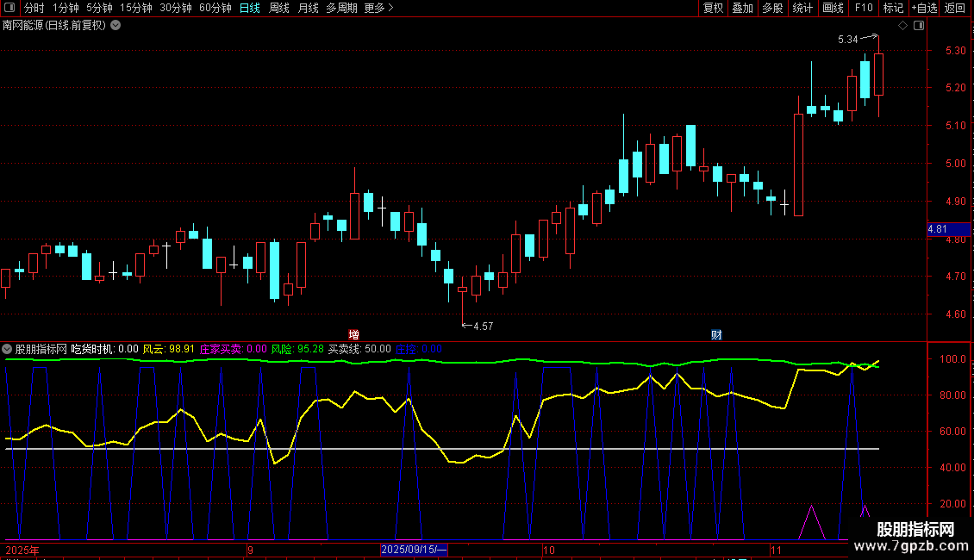The height and width of the screenshot is (560, 974).
Task: Open 多周期 multi-period view
Action: tap(341, 8)
